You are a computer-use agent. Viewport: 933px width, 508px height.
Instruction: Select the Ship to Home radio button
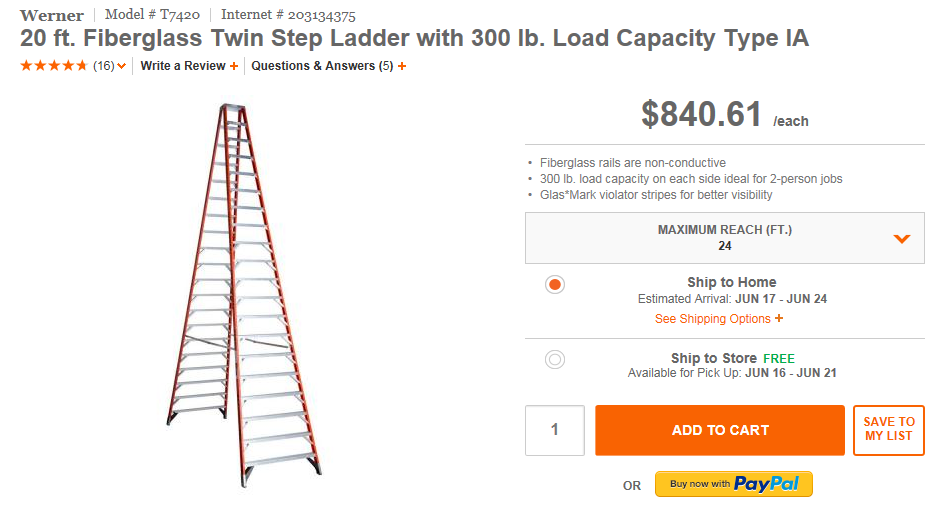click(x=555, y=284)
